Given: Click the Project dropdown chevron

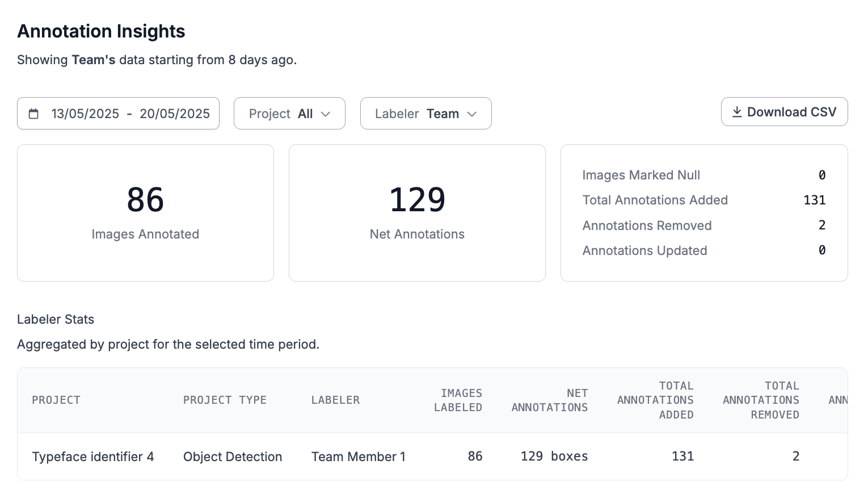Looking at the screenshot, I should (x=326, y=114).
